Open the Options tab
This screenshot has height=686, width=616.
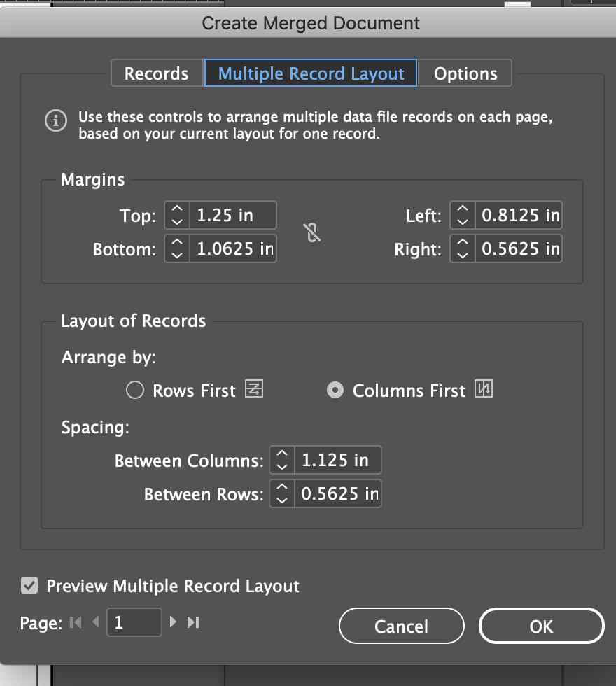click(465, 73)
